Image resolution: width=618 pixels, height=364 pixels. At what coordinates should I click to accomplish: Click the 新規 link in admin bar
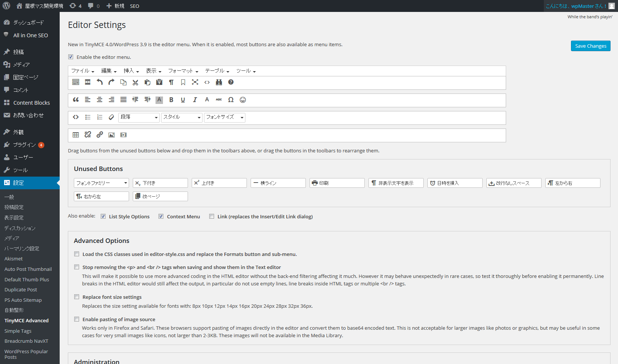[x=115, y=6]
